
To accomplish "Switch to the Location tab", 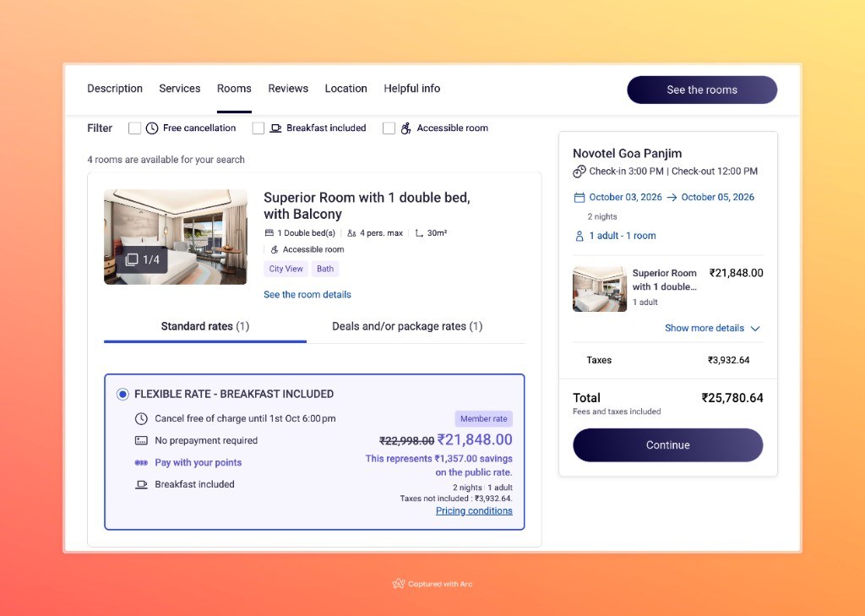I will 345,89.
